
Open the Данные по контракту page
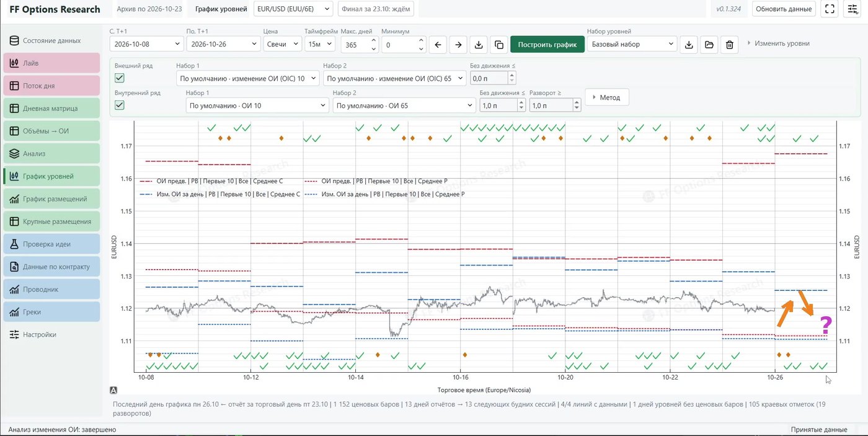tap(51, 267)
